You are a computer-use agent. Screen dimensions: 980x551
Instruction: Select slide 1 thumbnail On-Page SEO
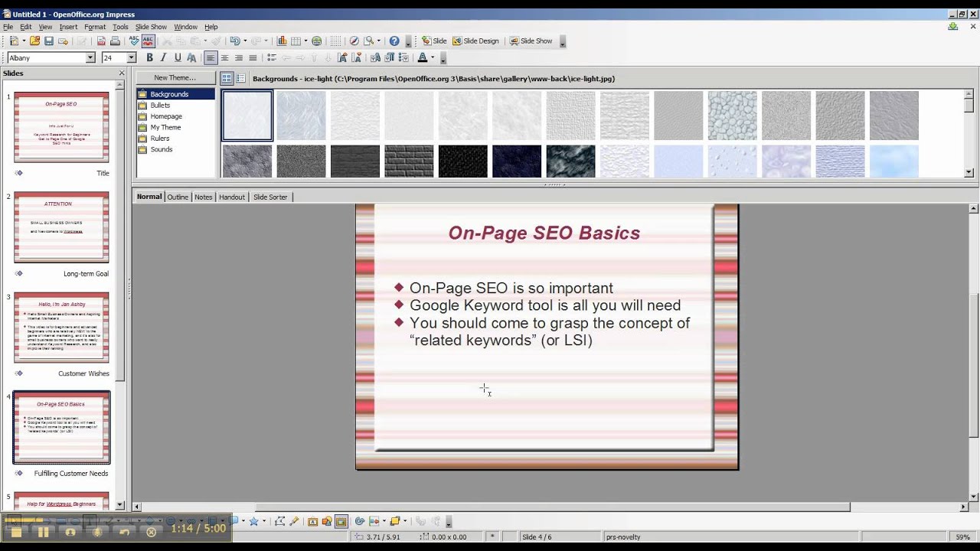pyautogui.click(x=61, y=127)
